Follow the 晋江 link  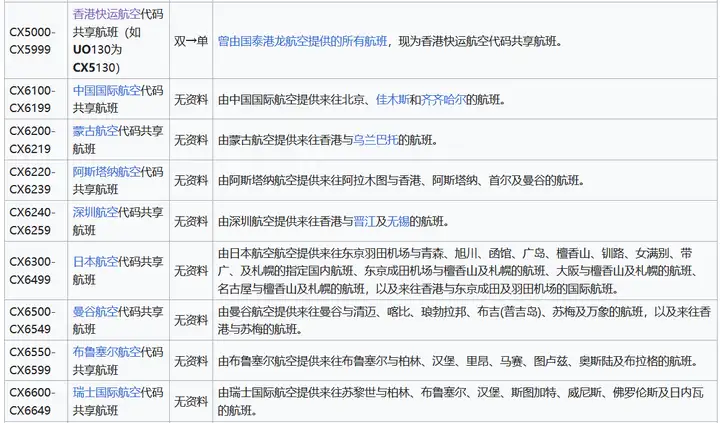(365, 222)
